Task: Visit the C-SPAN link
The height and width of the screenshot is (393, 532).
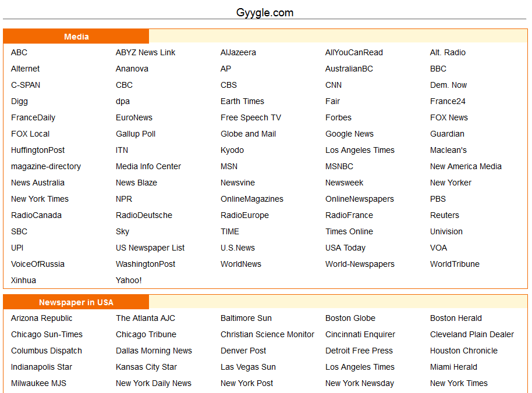Action: (26, 85)
